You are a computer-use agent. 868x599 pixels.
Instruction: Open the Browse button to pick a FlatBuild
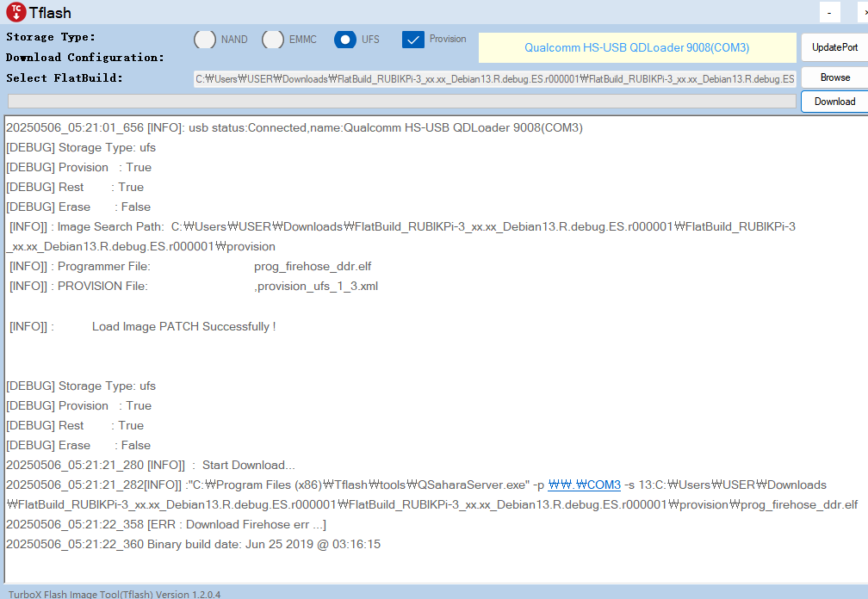coord(834,77)
